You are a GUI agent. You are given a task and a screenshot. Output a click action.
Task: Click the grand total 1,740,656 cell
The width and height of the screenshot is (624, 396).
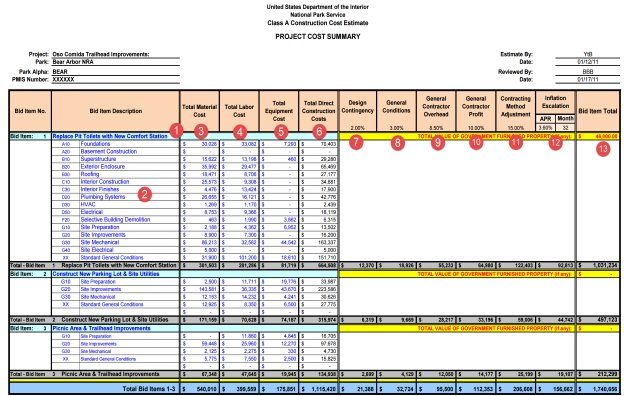(x=598, y=389)
